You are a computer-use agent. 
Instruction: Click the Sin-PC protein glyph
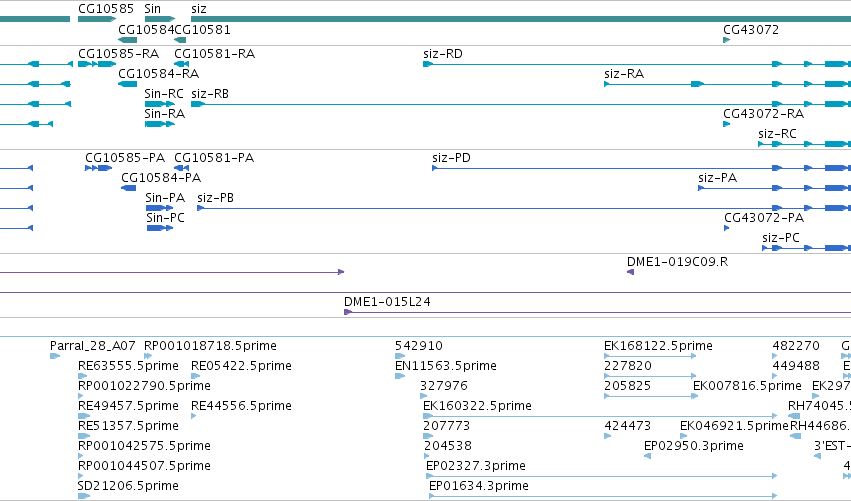point(160,228)
